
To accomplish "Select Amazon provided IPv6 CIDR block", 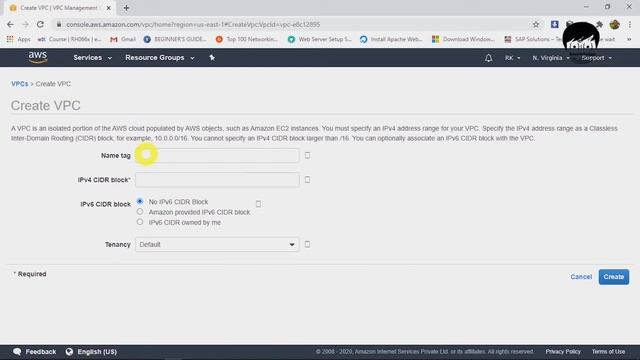I will pyautogui.click(x=140, y=211).
